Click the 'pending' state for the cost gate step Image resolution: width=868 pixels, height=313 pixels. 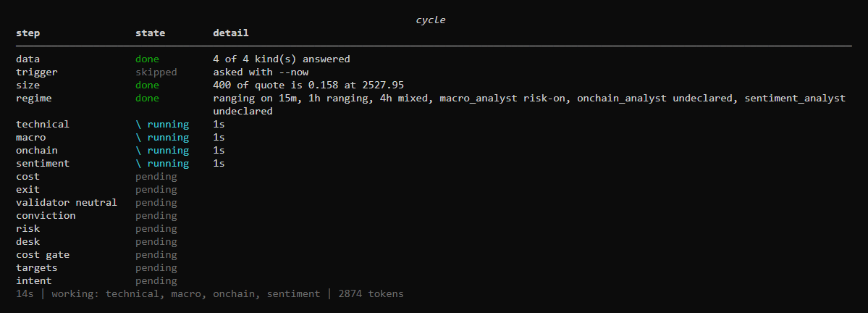(156, 255)
